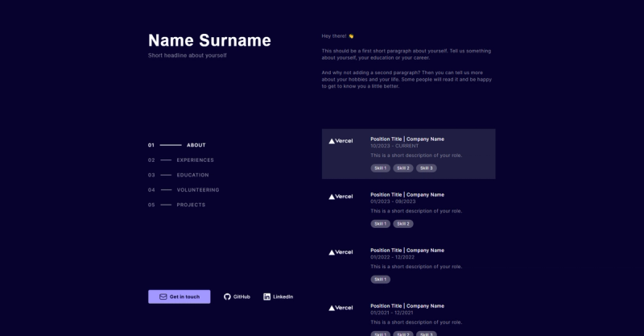Click the Vercel logo in the highlighted experience

point(341,141)
